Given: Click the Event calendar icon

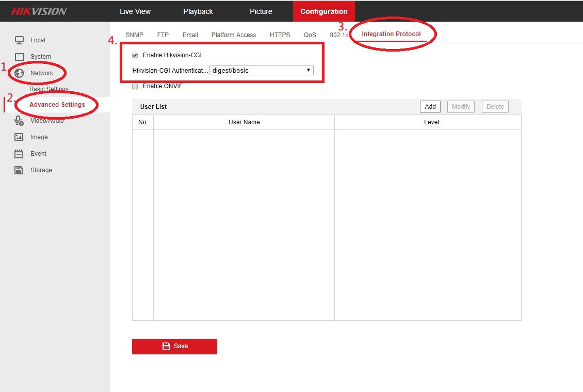Looking at the screenshot, I should [x=19, y=154].
